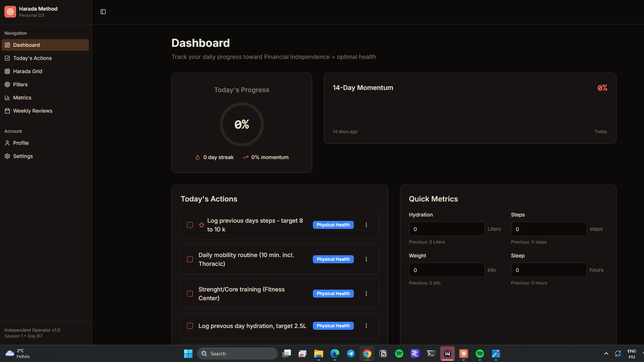The image size is (644, 362).
Task: Launch Telegram from the taskbar
Action: click(351, 354)
